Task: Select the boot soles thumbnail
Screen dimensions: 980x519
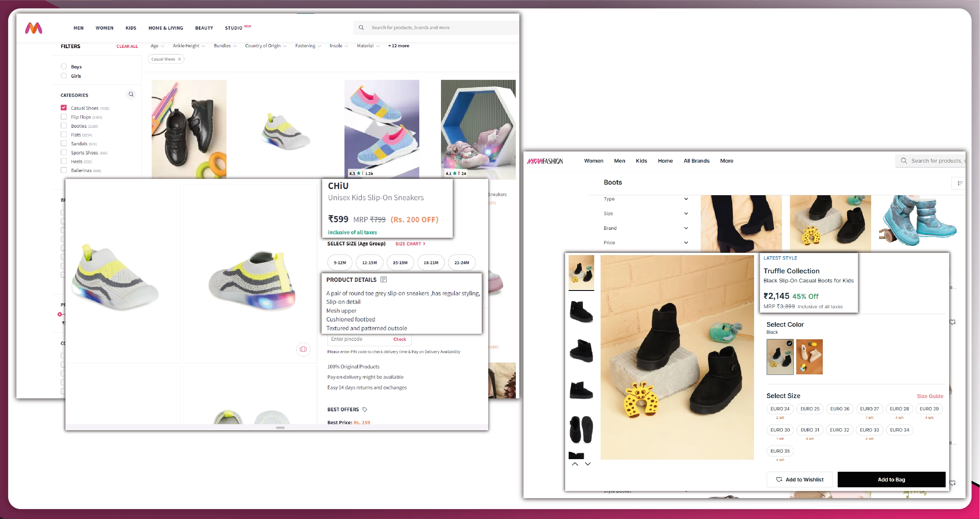Action: coord(581,429)
